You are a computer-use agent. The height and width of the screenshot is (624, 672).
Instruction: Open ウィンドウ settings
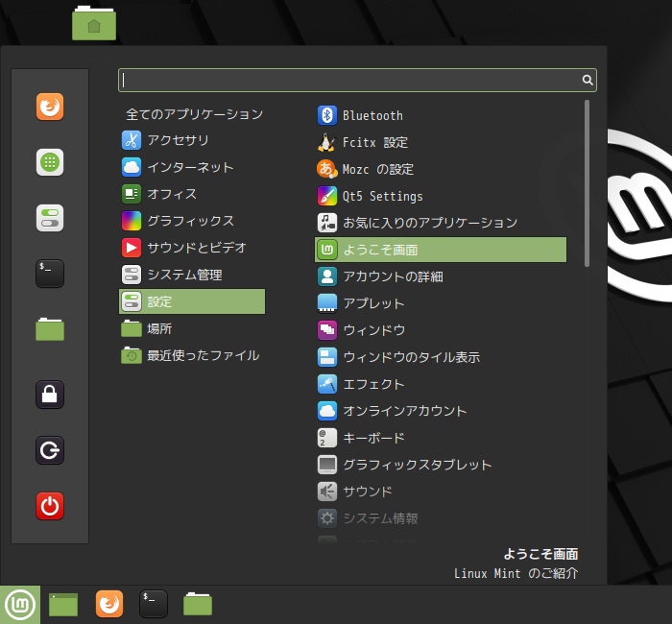coord(441,330)
